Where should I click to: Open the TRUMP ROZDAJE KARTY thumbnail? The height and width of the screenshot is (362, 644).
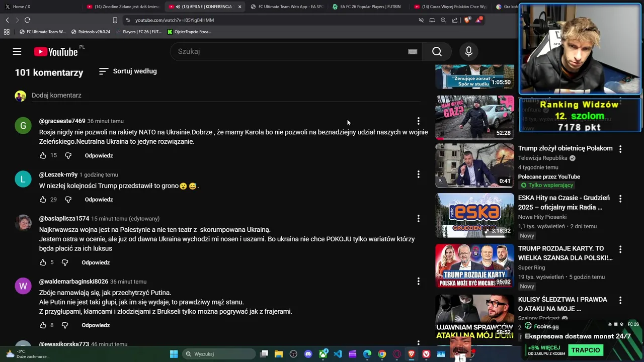pyautogui.click(x=475, y=266)
